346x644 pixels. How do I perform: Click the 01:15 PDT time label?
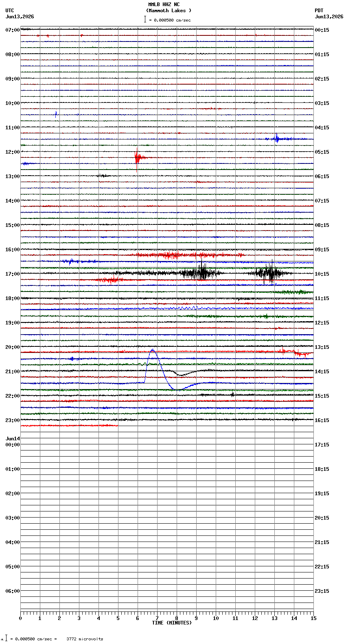(x=322, y=54)
